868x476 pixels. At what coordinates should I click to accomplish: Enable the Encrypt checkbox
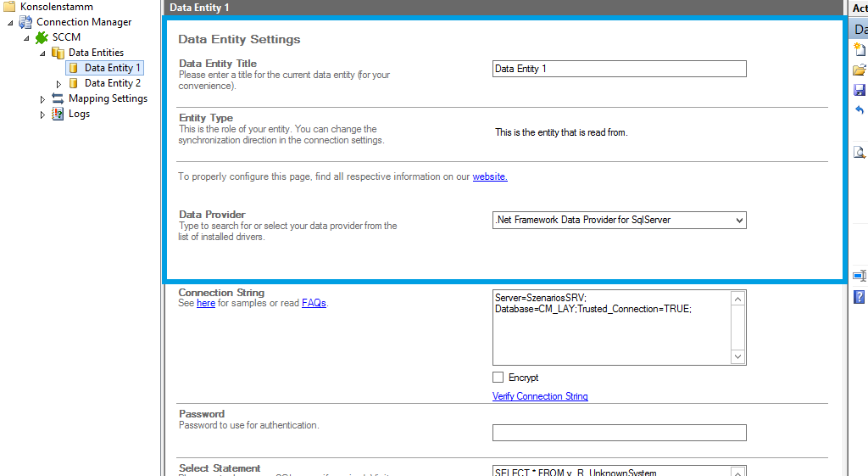tap(498, 378)
